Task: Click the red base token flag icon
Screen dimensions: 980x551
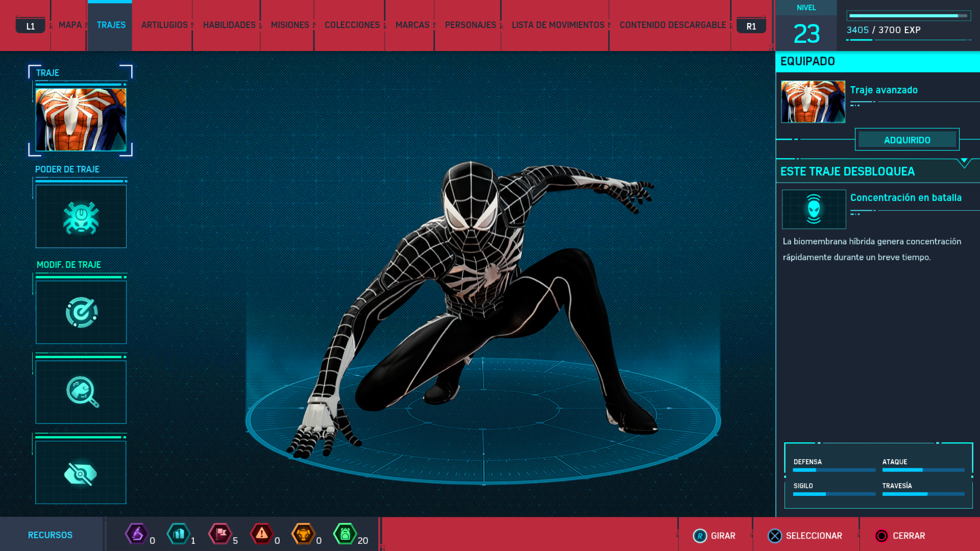Action: pyautogui.click(x=220, y=534)
